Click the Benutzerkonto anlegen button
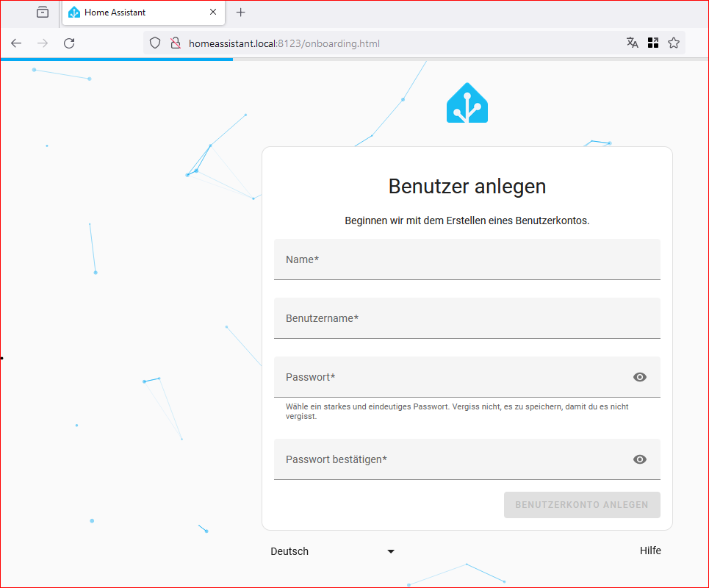 pyautogui.click(x=582, y=505)
